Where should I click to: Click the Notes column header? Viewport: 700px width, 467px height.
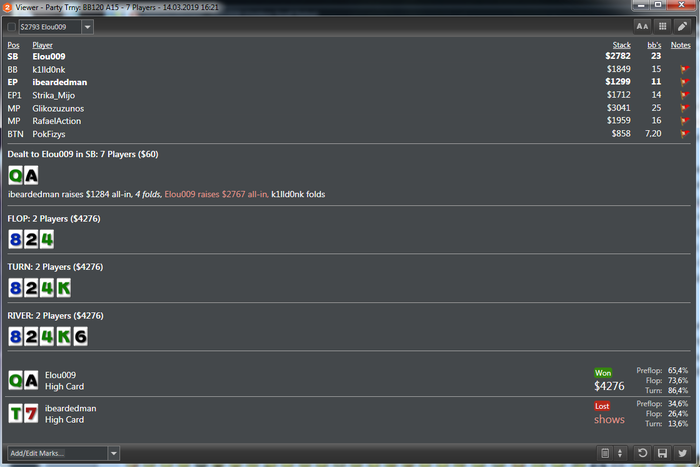680,45
